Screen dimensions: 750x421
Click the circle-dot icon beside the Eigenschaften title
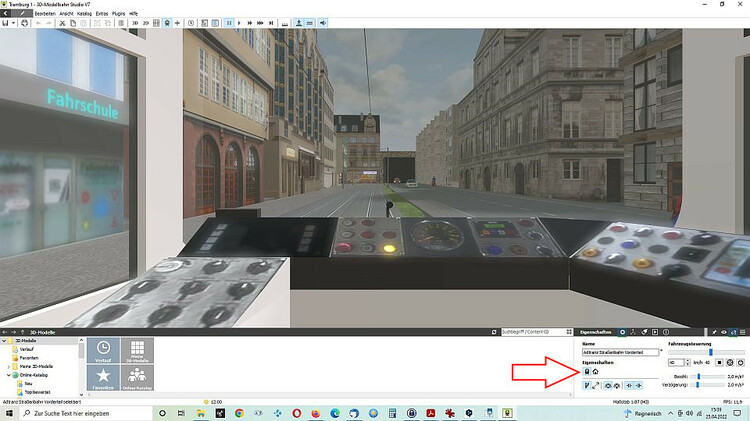(x=622, y=332)
